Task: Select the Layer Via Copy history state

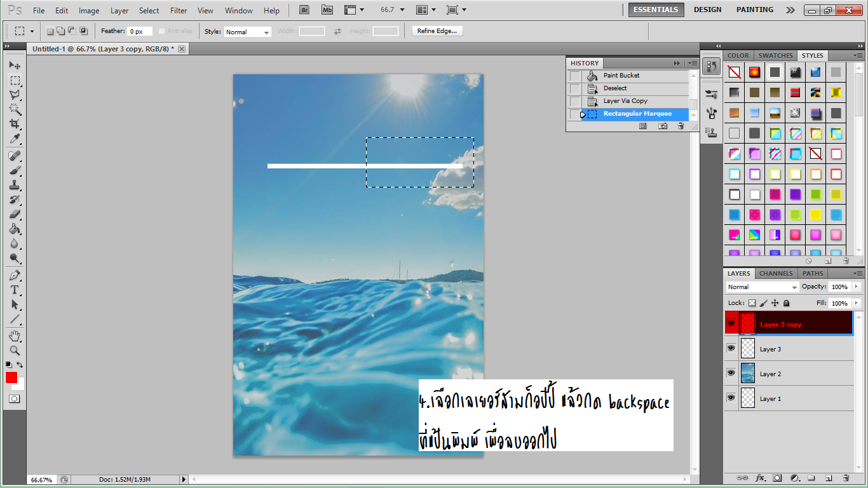Action: (625, 101)
